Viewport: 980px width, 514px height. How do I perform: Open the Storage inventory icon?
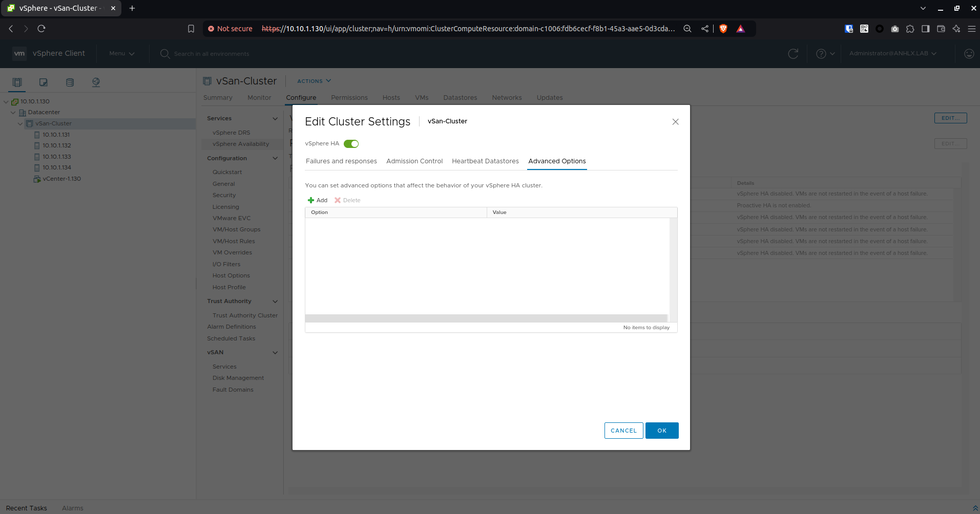click(x=70, y=82)
